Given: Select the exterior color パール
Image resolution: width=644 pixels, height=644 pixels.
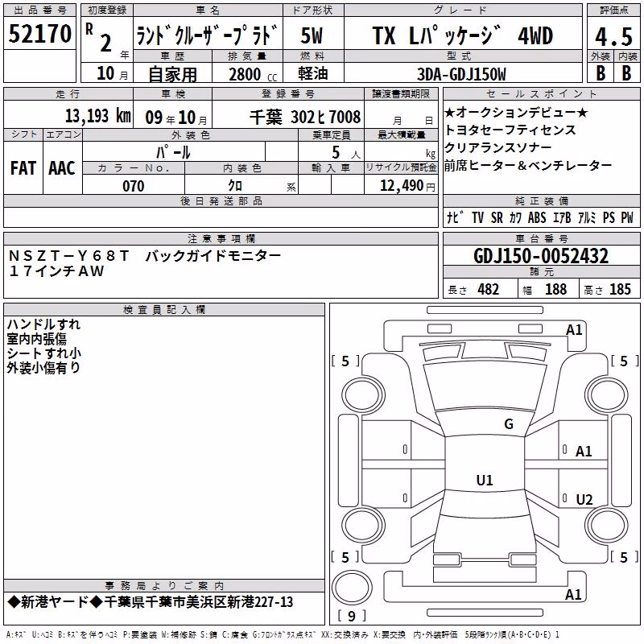Looking at the screenshot, I should 173,152.
